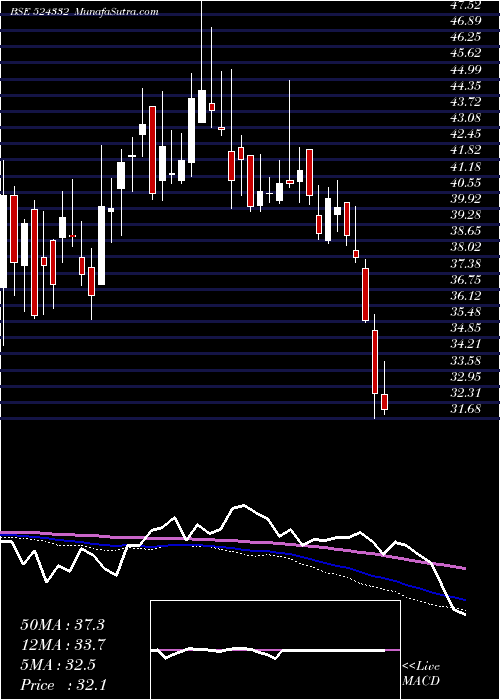Select the 39.28 price axis label
500x700 pixels.
coord(466,215)
